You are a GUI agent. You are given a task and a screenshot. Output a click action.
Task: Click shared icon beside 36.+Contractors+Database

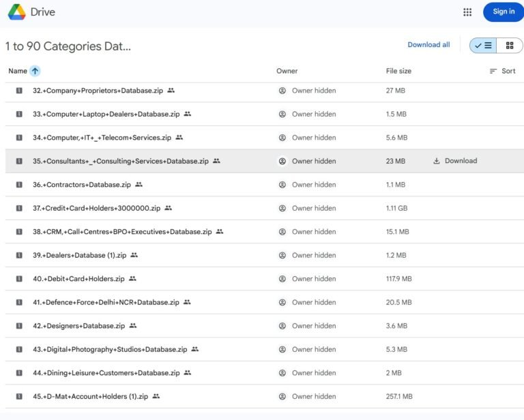pyautogui.click(x=139, y=184)
